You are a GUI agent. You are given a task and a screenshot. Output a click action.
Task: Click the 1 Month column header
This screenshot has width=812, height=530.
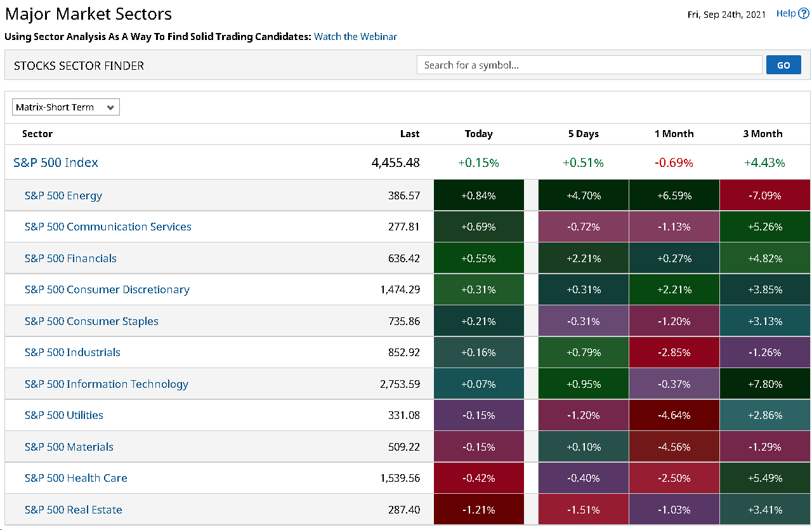point(674,134)
